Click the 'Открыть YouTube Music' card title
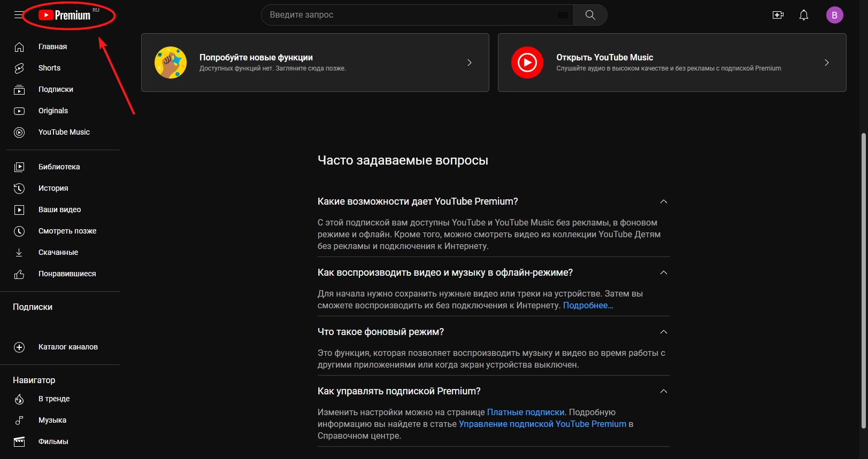The width and height of the screenshot is (868, 459). tap(604, 57)
